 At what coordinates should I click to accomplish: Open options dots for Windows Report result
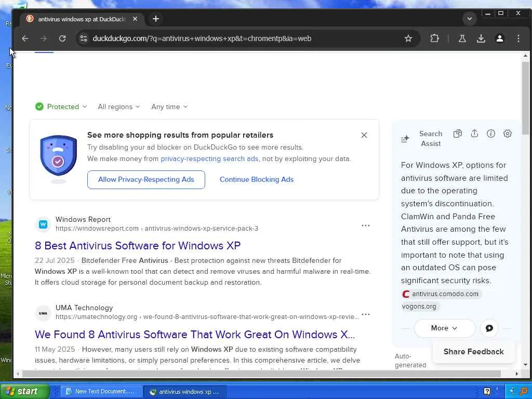[365, 225]
